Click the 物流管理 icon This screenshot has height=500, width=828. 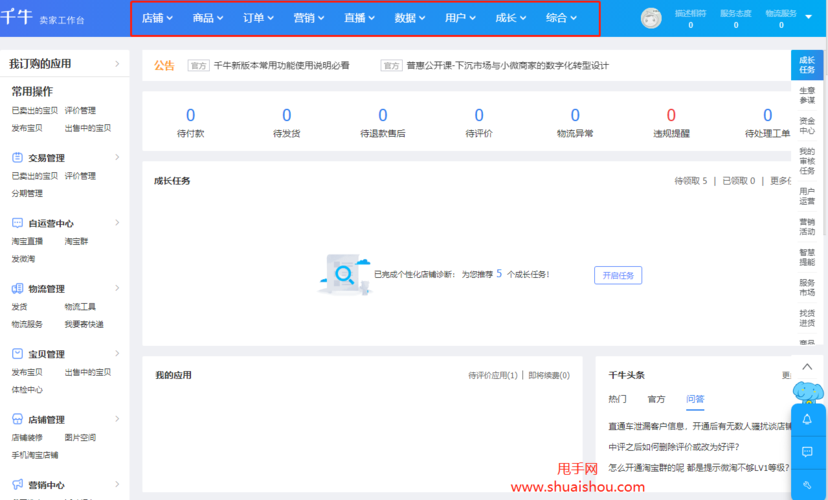17,288
